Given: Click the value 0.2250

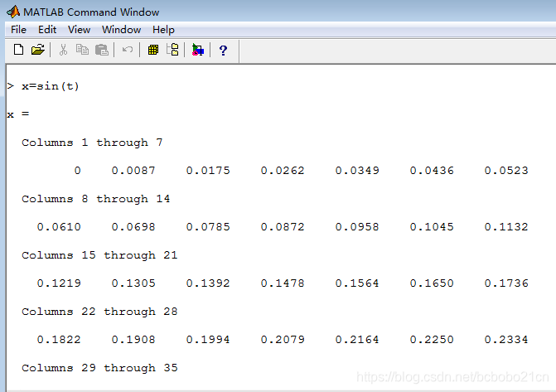Looking at the screenshot, I should pyautogui.click(x=432, y=340).
